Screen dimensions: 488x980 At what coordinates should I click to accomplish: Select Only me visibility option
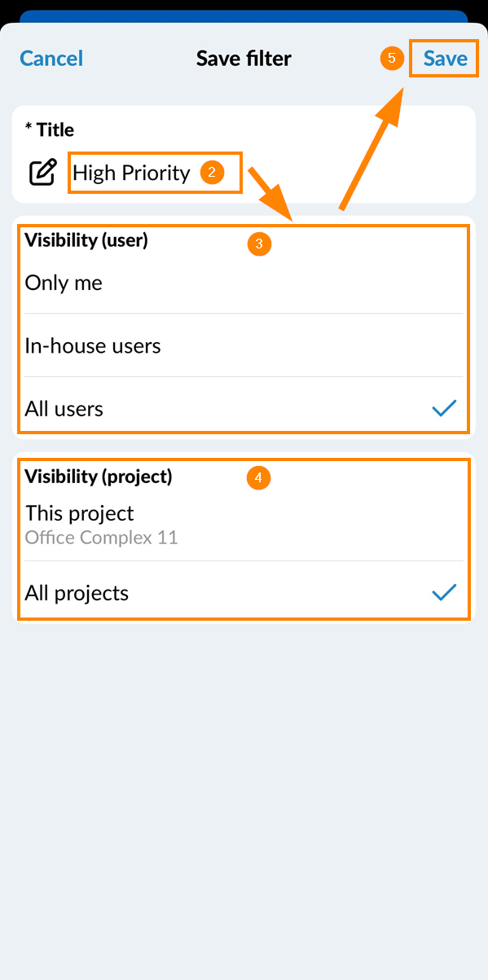click(x=244, y=283)
